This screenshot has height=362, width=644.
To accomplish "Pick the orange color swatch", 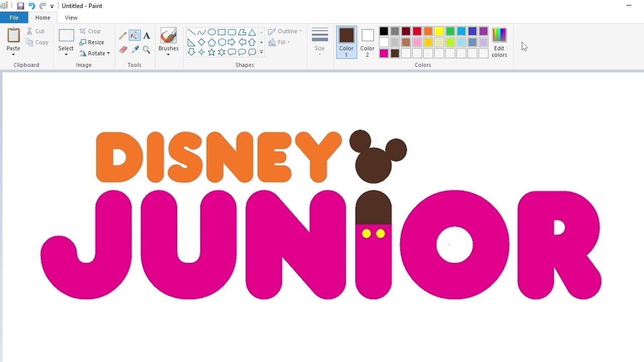I will pyautogui.click(x=428, y=31).
